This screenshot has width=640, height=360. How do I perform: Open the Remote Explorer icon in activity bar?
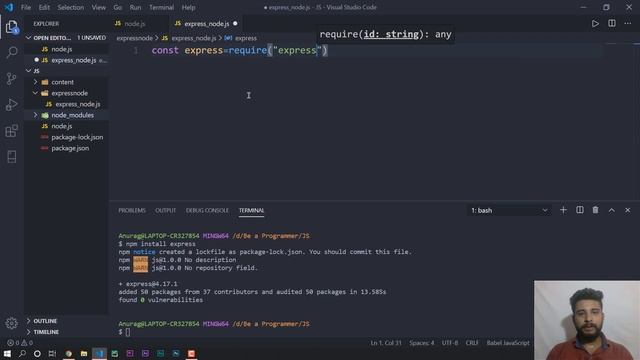[x=12, y=157]
